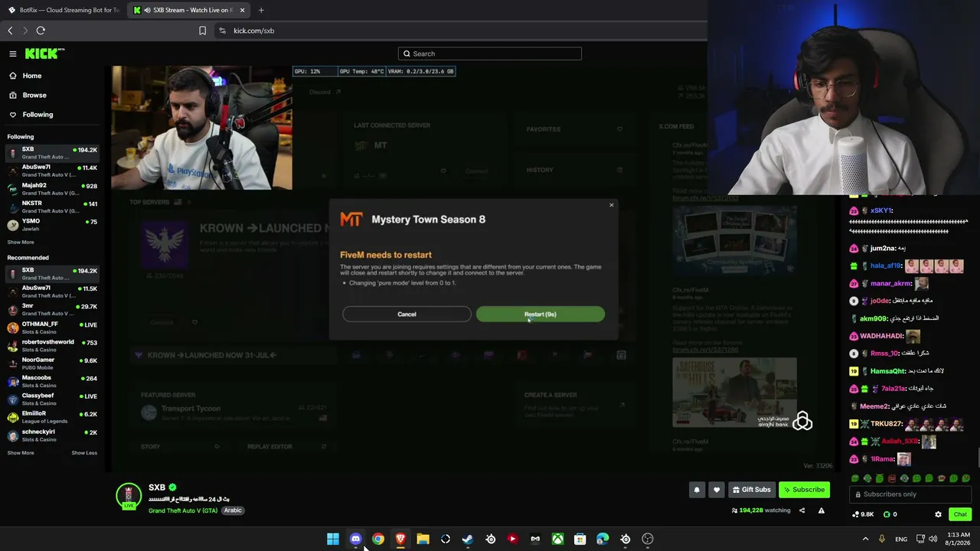Open robertovstheworld recommended channel

(52, 345)
